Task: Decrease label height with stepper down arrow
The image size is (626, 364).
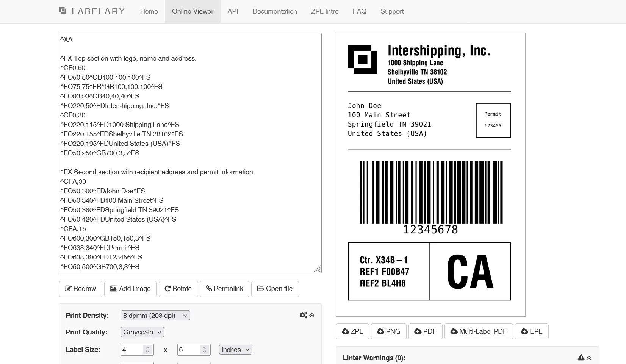Action: point(205,352)
